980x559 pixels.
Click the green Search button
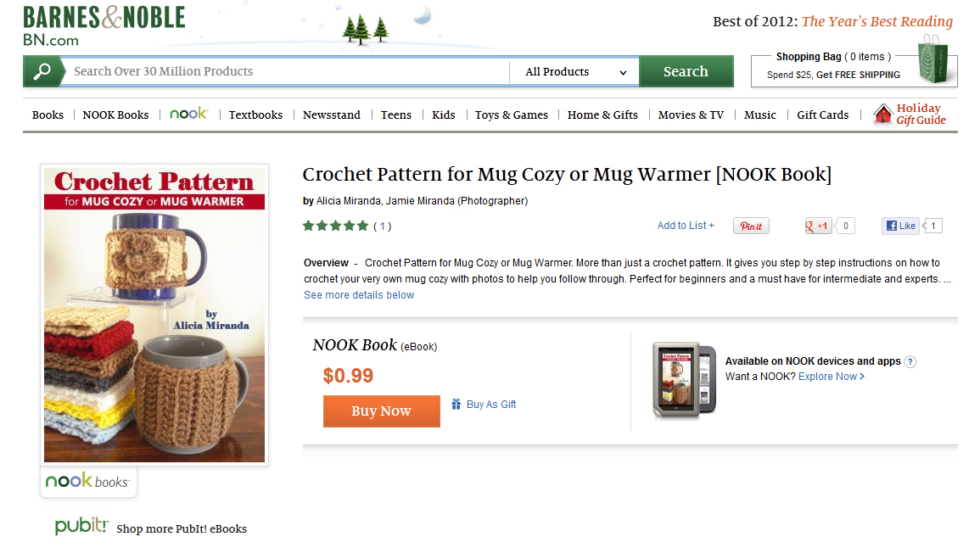pos(686,71)
